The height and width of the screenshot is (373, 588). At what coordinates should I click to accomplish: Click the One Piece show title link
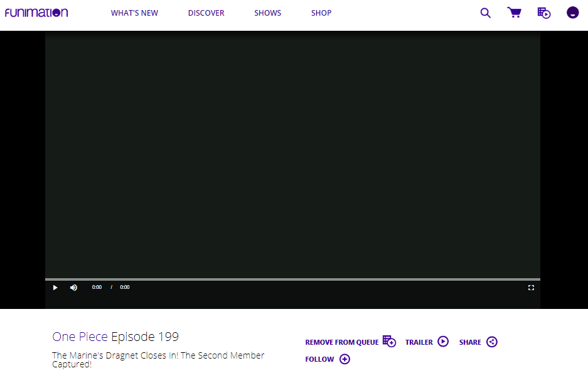point(80,337)
